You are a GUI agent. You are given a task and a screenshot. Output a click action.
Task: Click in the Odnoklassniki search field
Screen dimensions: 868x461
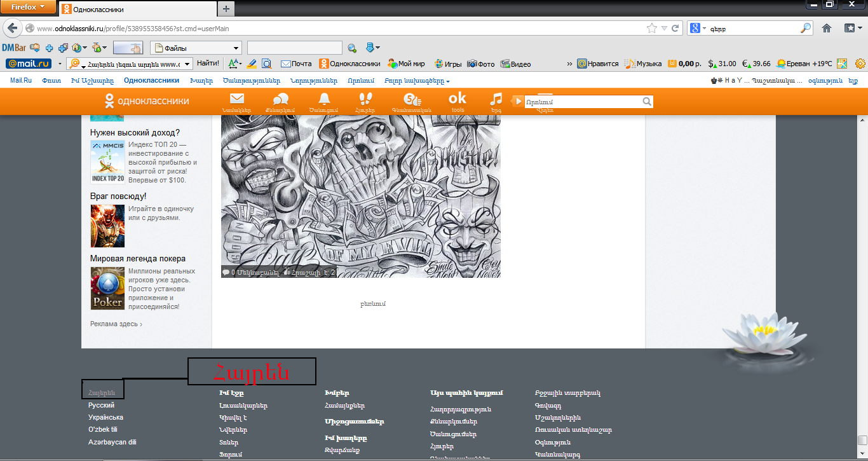[583, 102]
